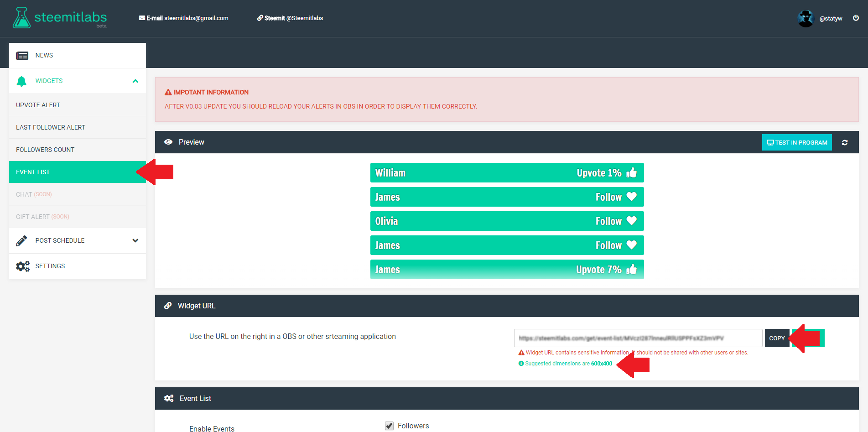The width and height of the screenshot is (868, 432).
Task: Click steemitlabs@gmail.com email link
Action: (x=196, y=18)
